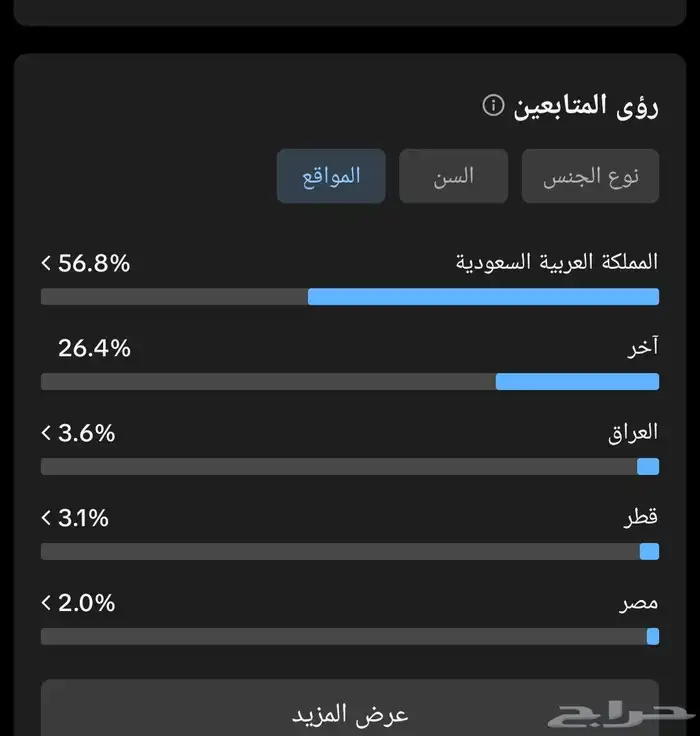Expand the chevron beside 3.6%

pos(46,433)
